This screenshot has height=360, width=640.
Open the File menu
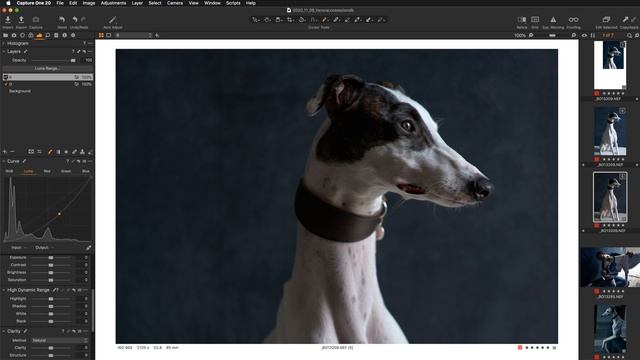(x=60, y=3)
